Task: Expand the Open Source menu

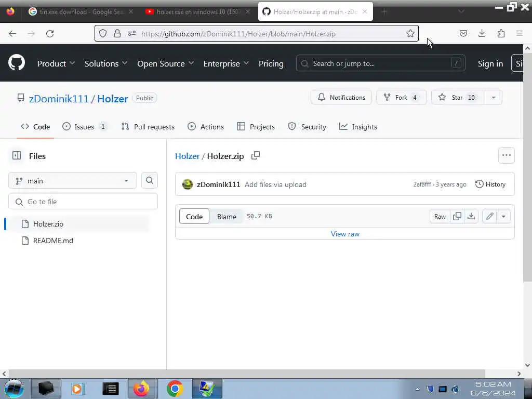Action: click(x=166, y=63)
